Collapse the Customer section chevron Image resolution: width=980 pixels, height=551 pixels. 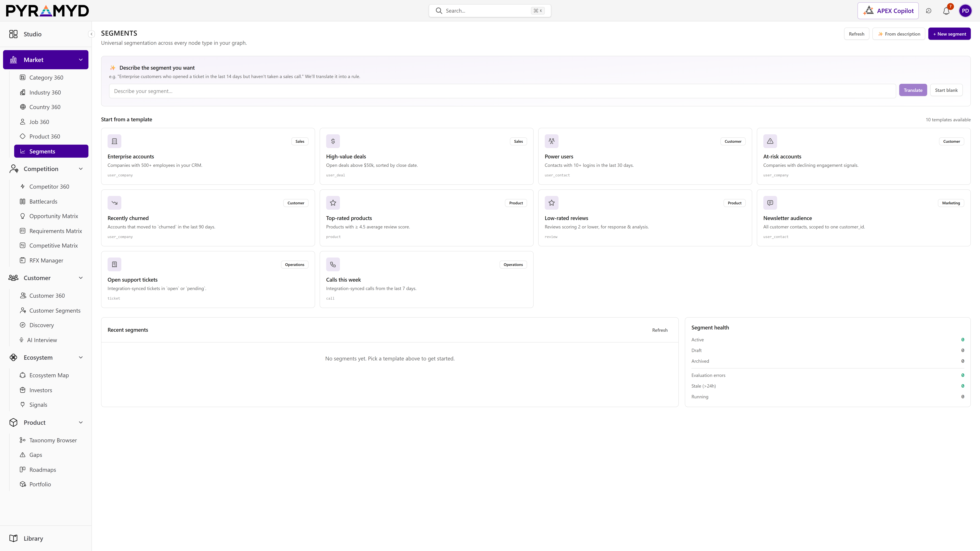tap(81, 278)
